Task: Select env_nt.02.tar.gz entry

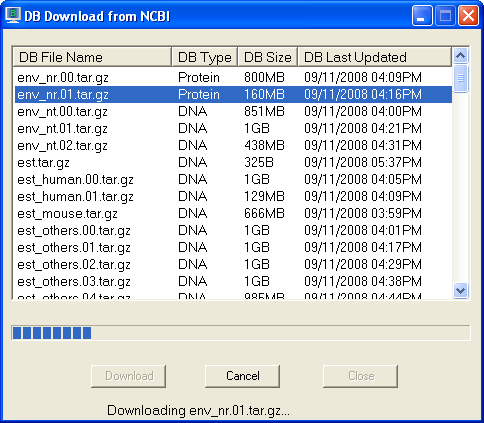Action: tap(233, 145)
